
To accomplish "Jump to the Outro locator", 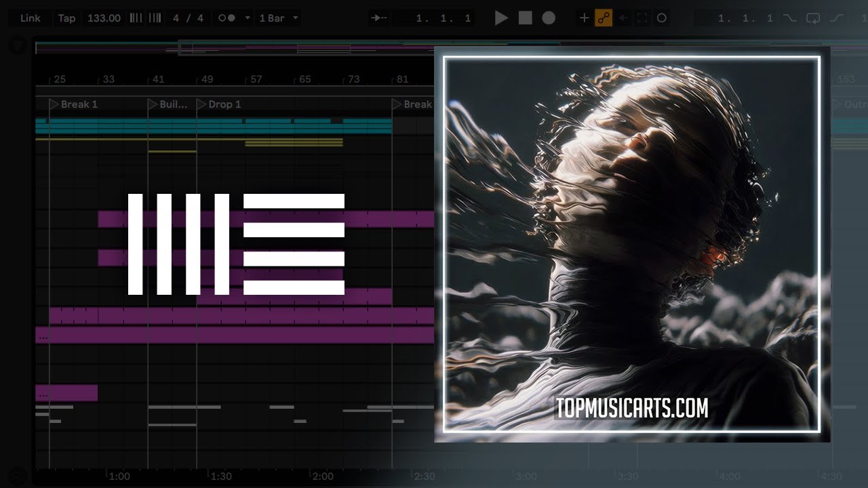I will pyautogui.click(x=850, y=104).
